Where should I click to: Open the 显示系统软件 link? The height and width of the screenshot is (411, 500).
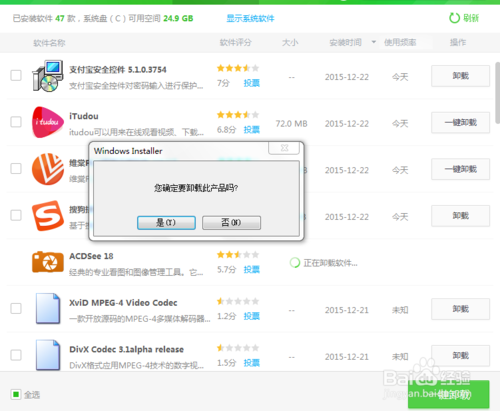click(250, 18)
